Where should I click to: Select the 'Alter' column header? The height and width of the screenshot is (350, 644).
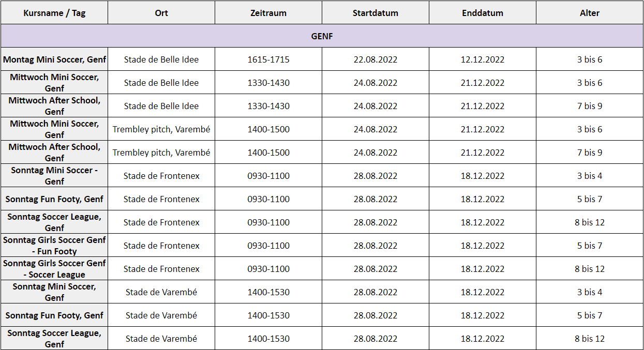[590, 13]
